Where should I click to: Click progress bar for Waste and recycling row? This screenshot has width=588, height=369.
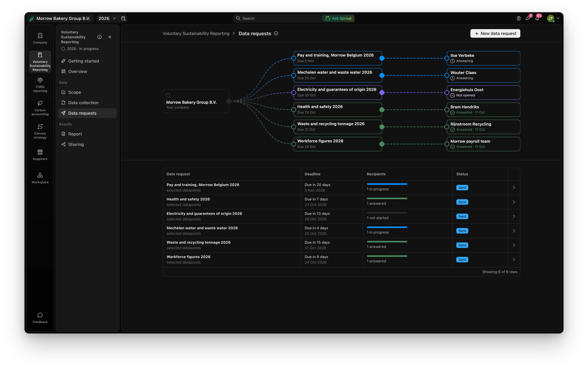387,242
